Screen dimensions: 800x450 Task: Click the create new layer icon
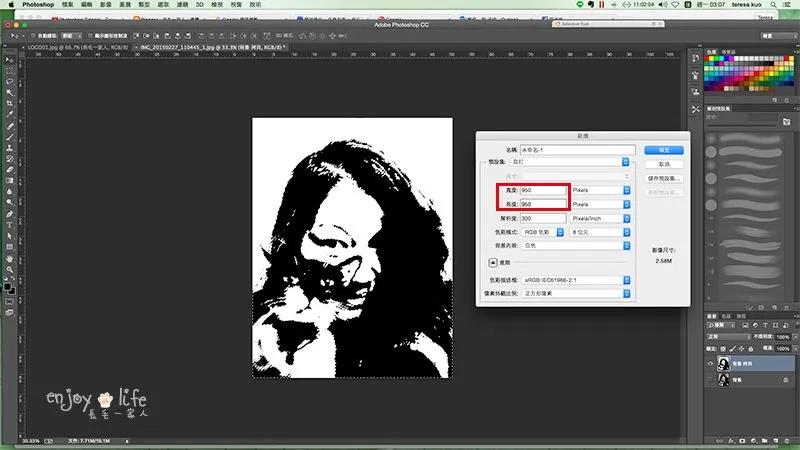(x=776, y=441)
